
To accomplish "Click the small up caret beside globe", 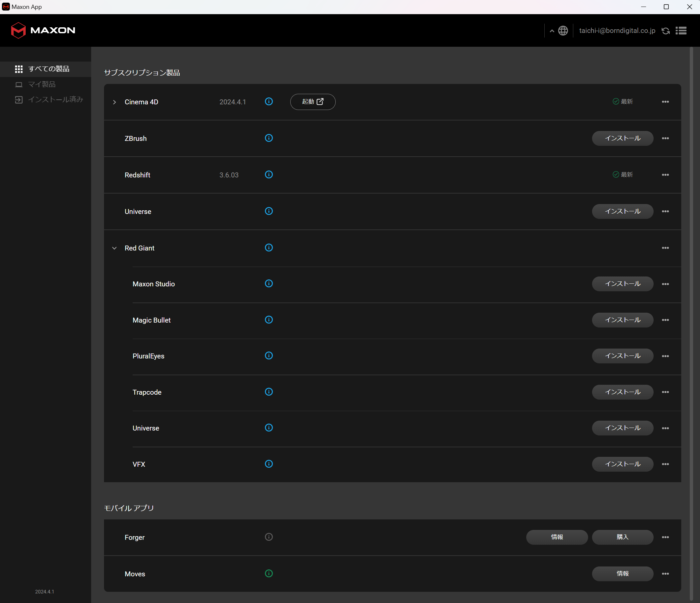I will click(552, 31).
